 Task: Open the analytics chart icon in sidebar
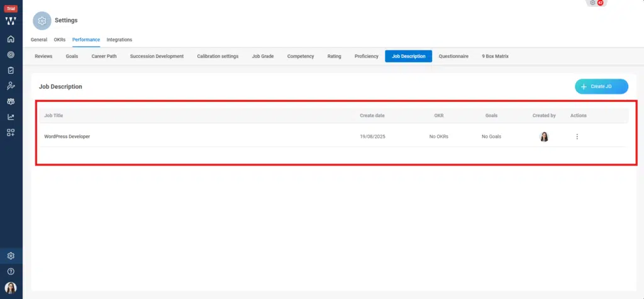coord(11,117)
